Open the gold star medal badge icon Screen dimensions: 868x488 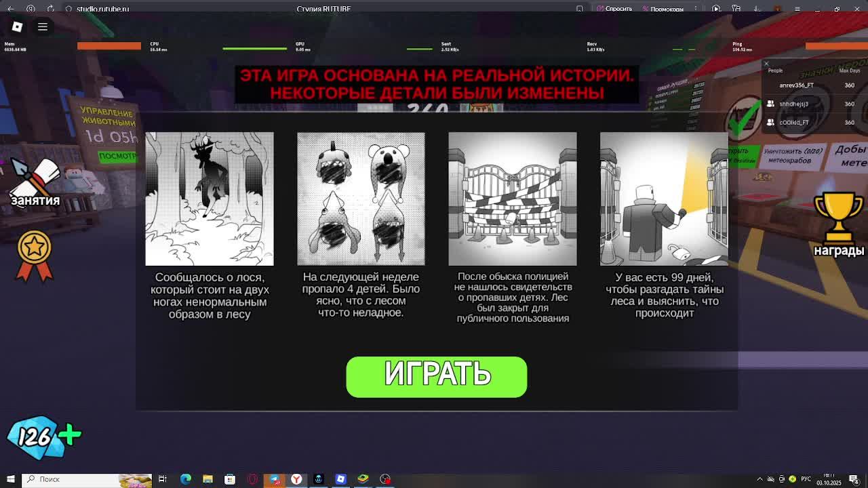[34, 256]
